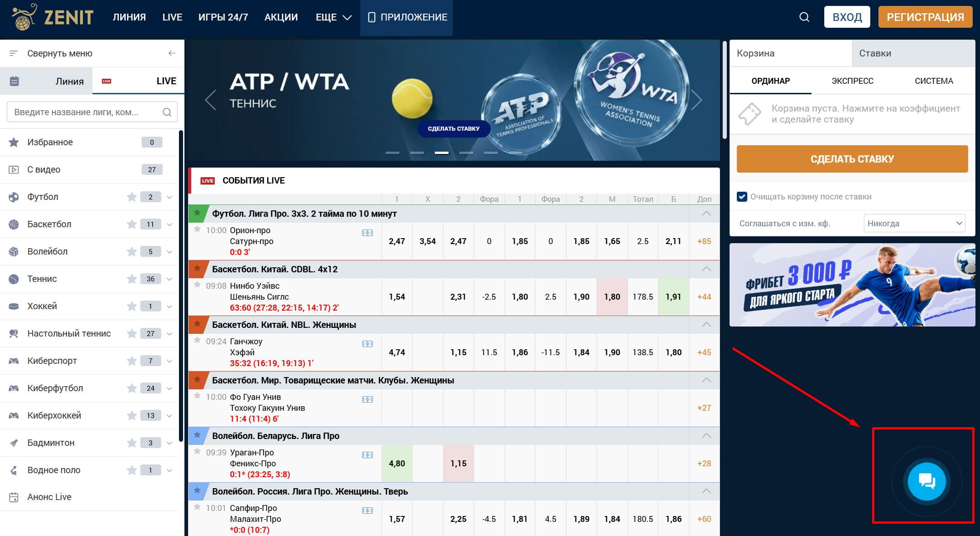The image size is (980, 536).
Task: Click the Избранное star icon
Action: (14, 142)
